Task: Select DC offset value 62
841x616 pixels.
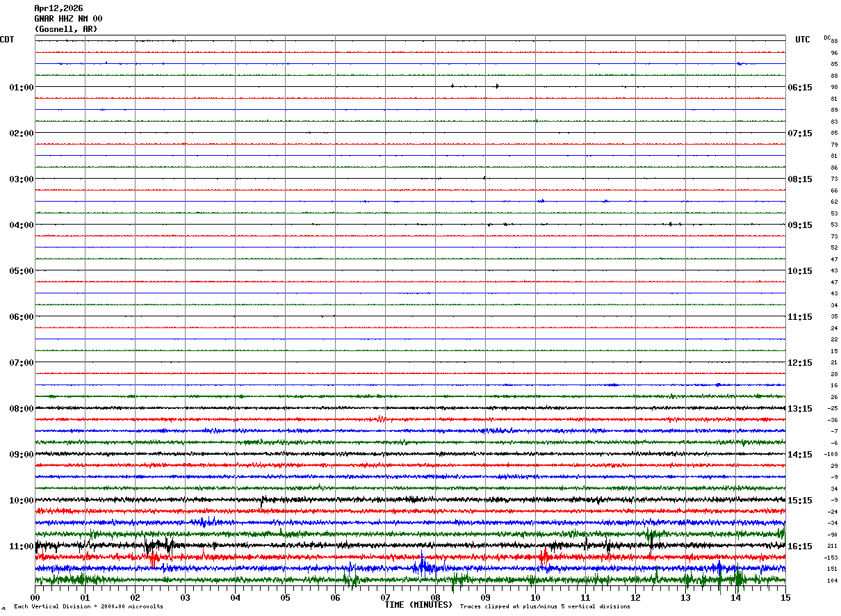Action: 834,202
